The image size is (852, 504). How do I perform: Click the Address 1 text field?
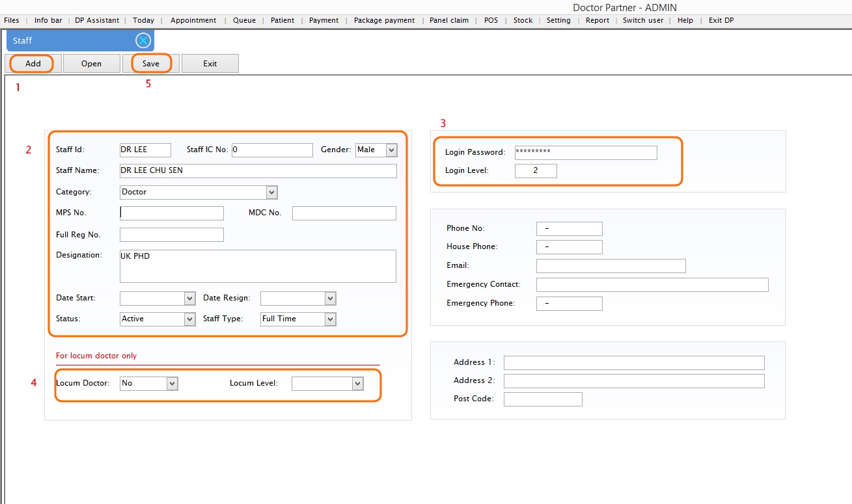tap(633, 363)
